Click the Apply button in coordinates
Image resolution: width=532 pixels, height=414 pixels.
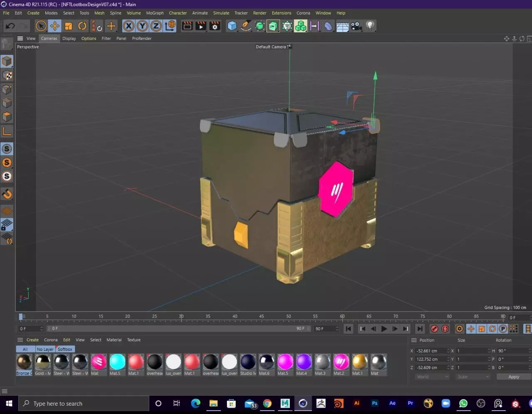click(x=514, y=377)
